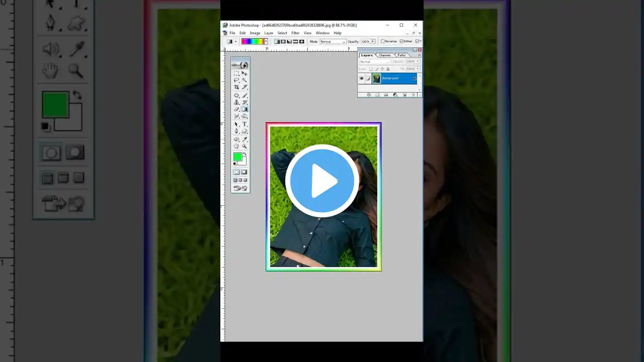Pick the Hand tool
Viewport: 644px width, 362px height.
(x=236, y=146)
